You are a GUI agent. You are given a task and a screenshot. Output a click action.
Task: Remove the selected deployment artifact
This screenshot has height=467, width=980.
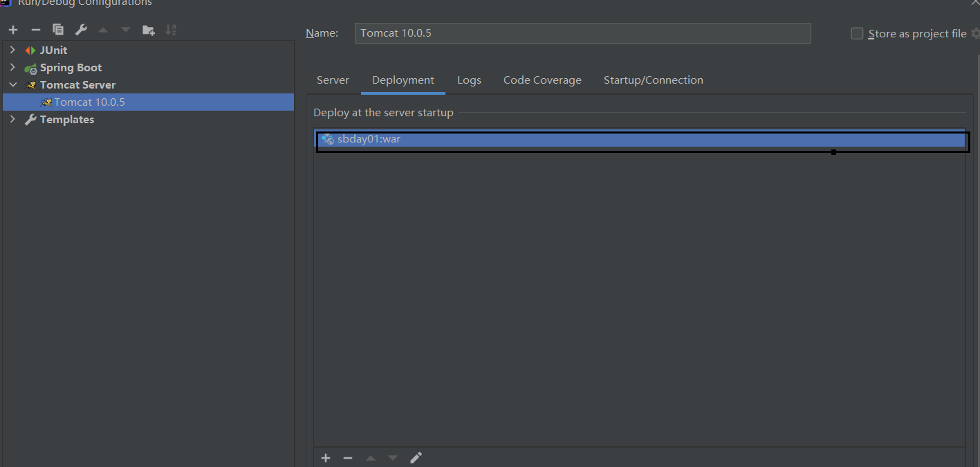(x=348, y=458)
